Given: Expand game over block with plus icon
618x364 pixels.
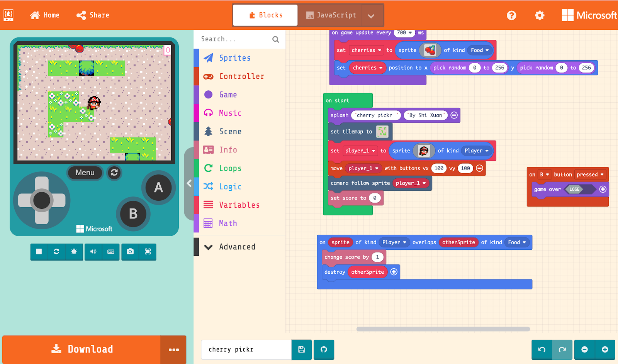Looking at the screenshot, I should [x=603, y=189].
